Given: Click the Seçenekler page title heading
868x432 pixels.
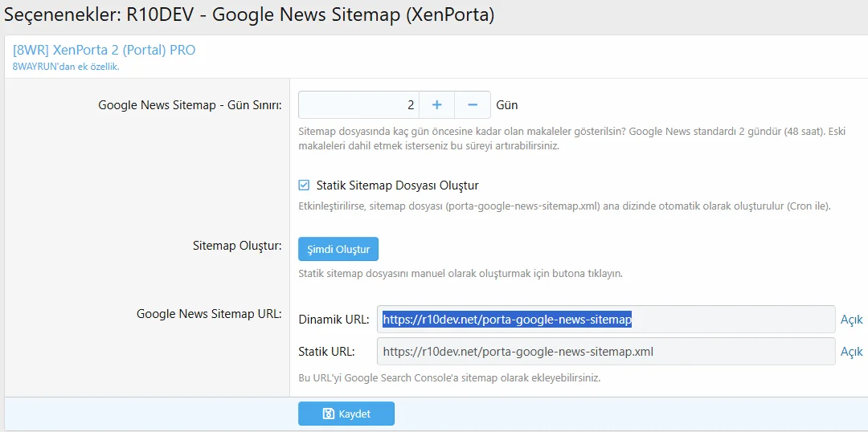Looking at the screenshot, I should pos(249,14).
